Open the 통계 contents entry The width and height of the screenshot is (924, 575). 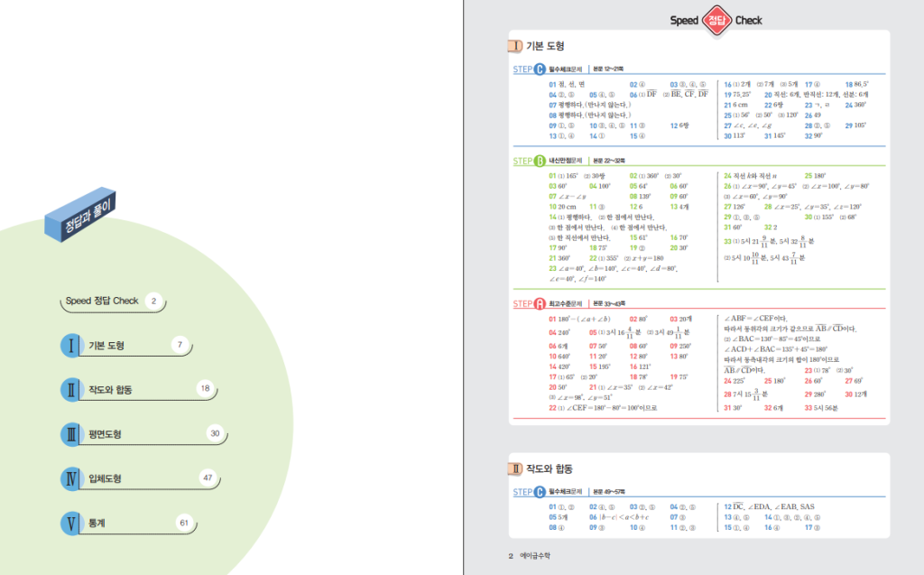point(97,523)
